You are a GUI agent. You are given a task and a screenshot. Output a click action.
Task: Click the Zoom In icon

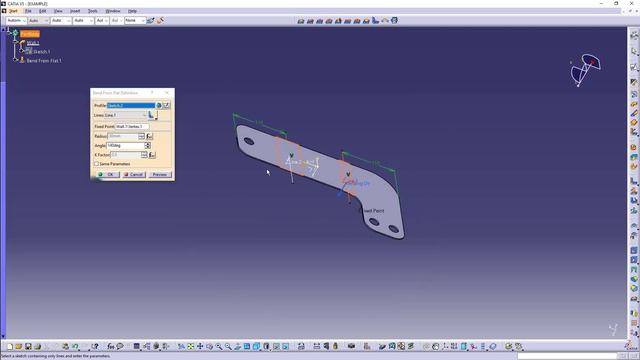219,346
